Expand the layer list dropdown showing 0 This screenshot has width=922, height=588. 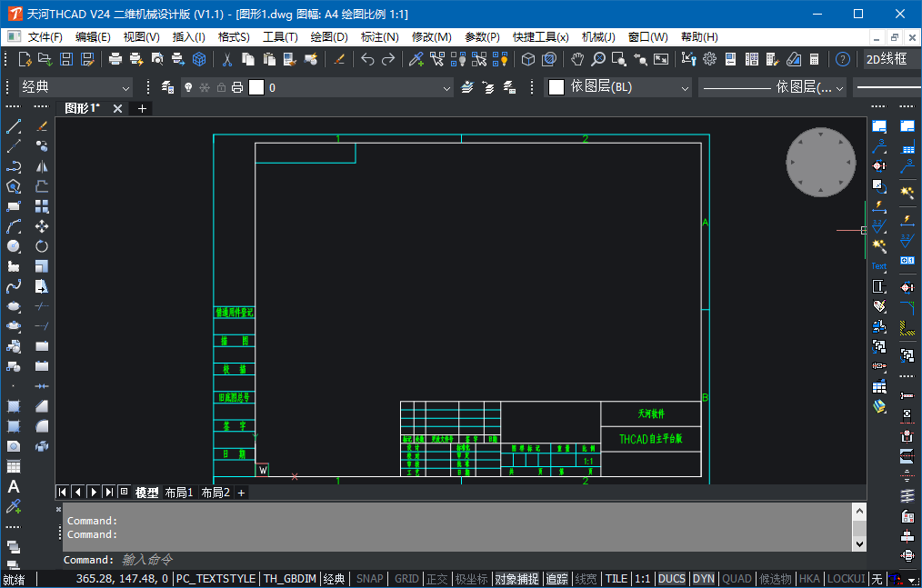[x=446, y=88]
